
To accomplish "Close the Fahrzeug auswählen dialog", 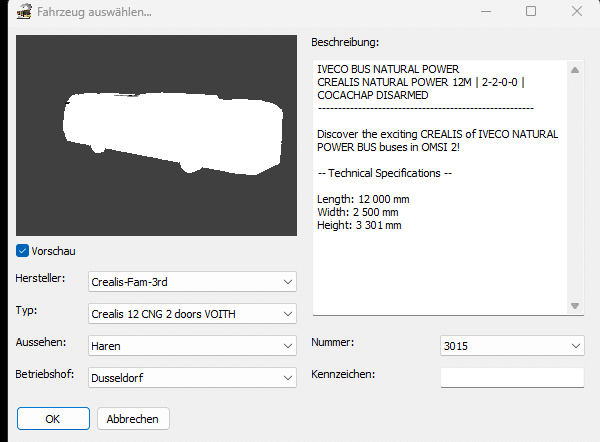I will click(577, 11).
